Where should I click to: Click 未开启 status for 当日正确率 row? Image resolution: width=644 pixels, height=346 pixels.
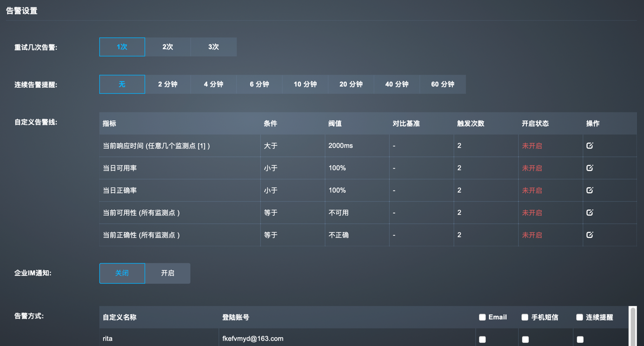click(532, 190)
